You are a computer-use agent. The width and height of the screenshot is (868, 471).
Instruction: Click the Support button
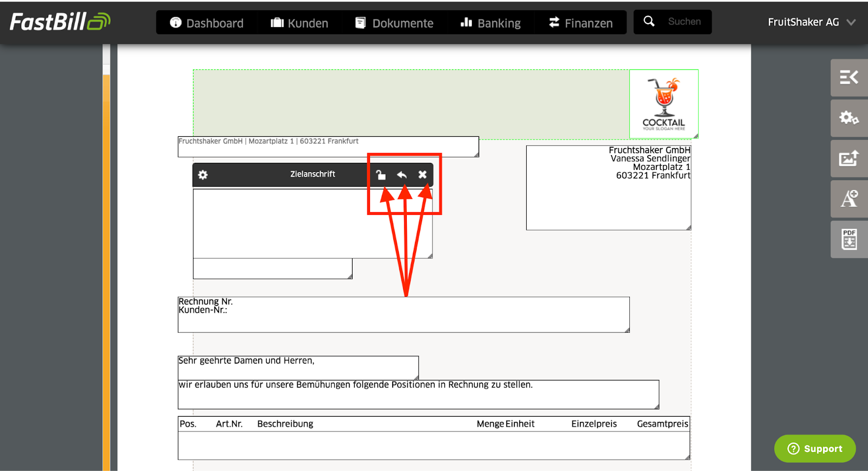(x=815, y=449)
